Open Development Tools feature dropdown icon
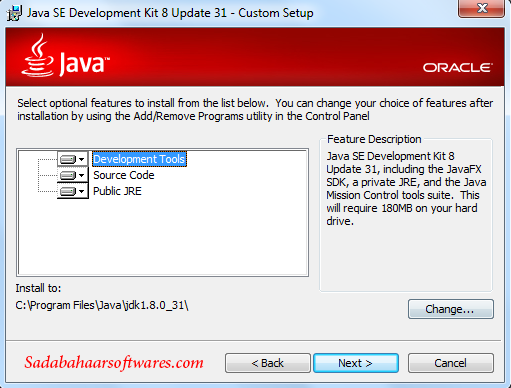511x388 pixels. coord(73,159)
